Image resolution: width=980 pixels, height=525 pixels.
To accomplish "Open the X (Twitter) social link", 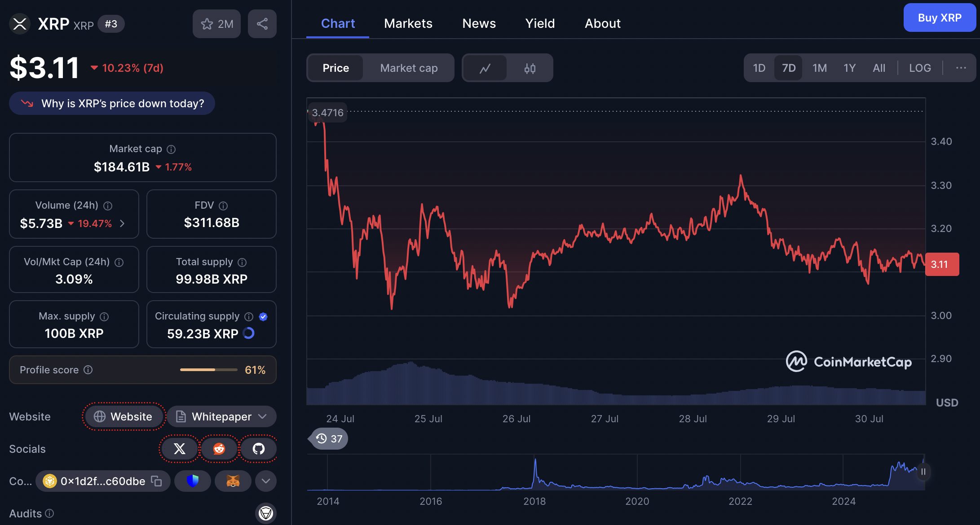I will pyautogui.click(x=179, y=449).
